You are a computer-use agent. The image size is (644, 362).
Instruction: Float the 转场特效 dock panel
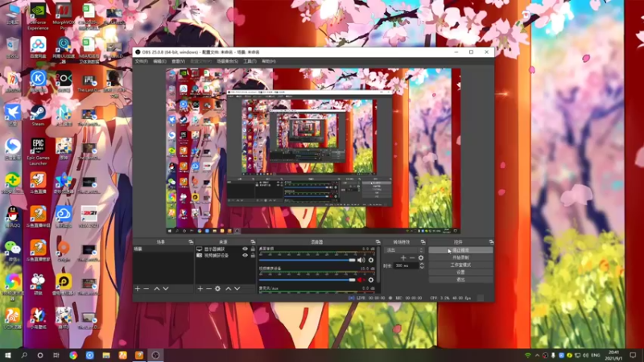tap(423, 242)
